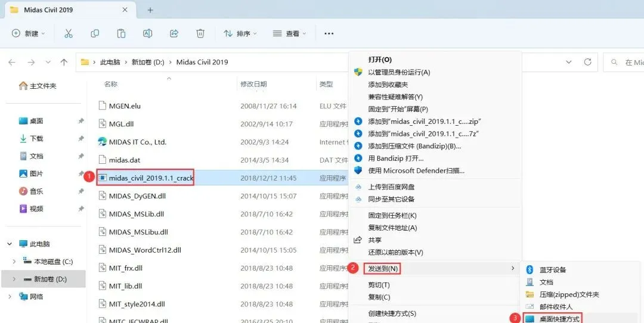Click the Paste clipboard icon in toolbar
This screenshot has height=323, width=644.
point(121,33)
